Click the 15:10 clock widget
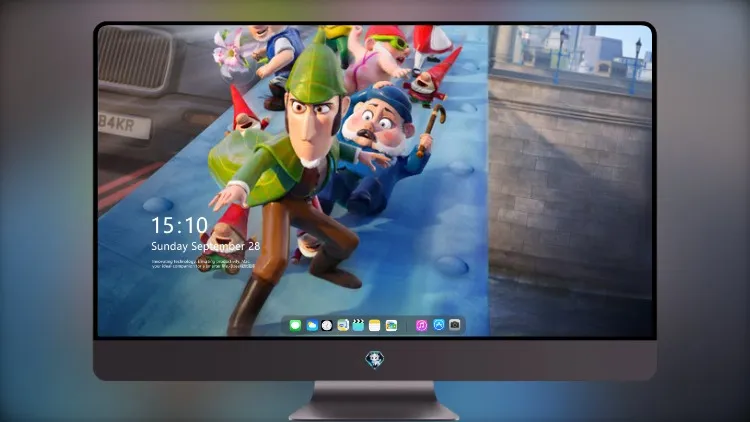 (x=179, y=225)
